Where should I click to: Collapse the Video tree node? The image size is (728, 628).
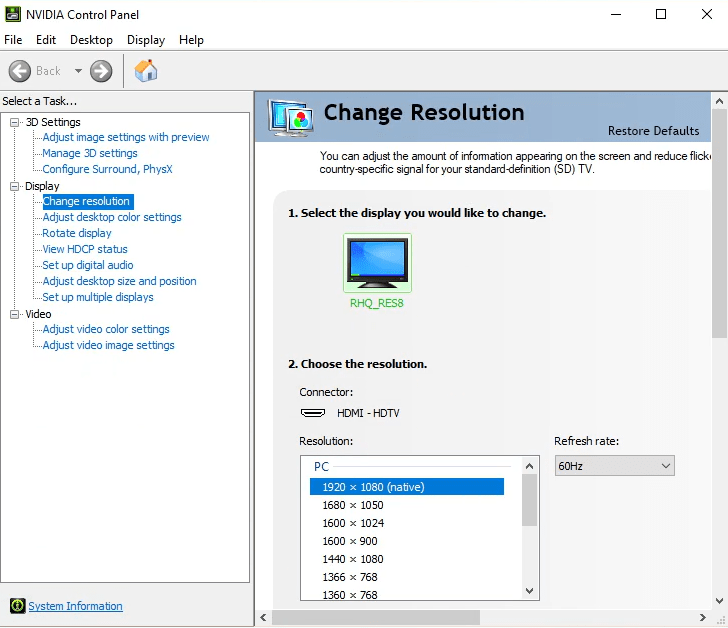coord(15,314)
